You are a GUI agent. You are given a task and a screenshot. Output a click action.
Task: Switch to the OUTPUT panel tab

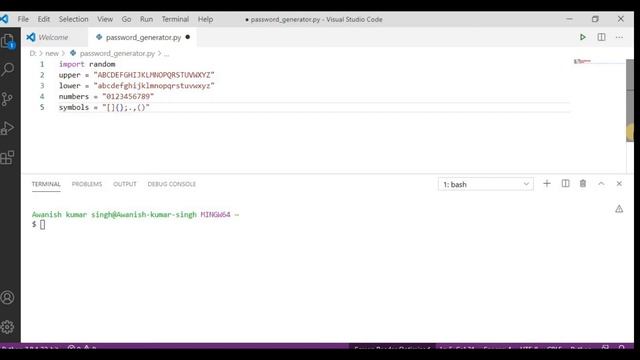point(125,184)
